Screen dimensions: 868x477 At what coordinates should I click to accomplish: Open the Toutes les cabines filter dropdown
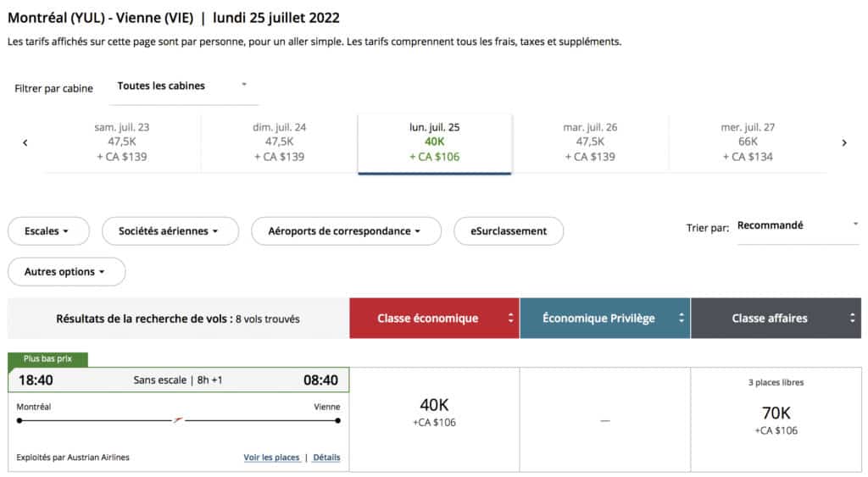coord(181,86)
